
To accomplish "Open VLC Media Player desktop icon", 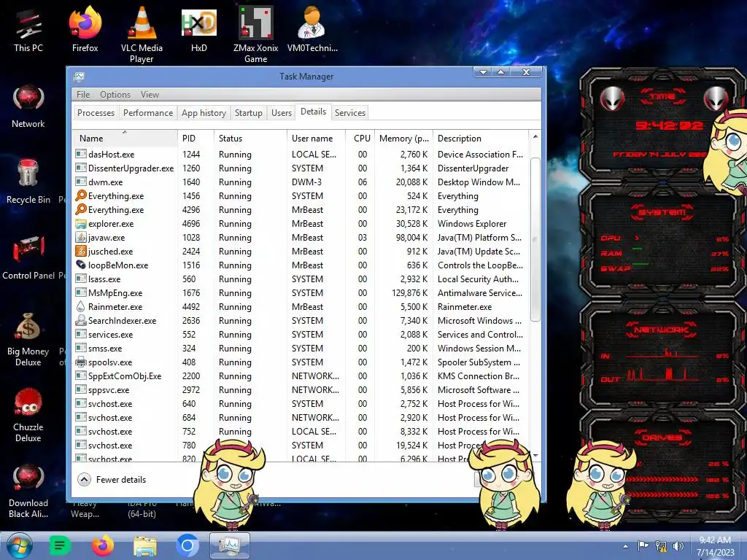I will point(142,34).
